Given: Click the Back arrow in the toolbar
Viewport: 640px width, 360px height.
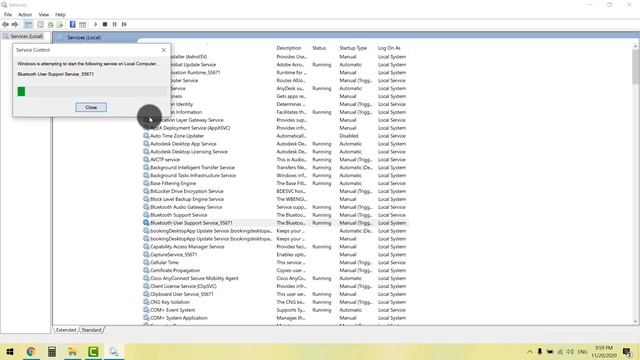Looking at the screenshot, I should [x=6, y=24].
